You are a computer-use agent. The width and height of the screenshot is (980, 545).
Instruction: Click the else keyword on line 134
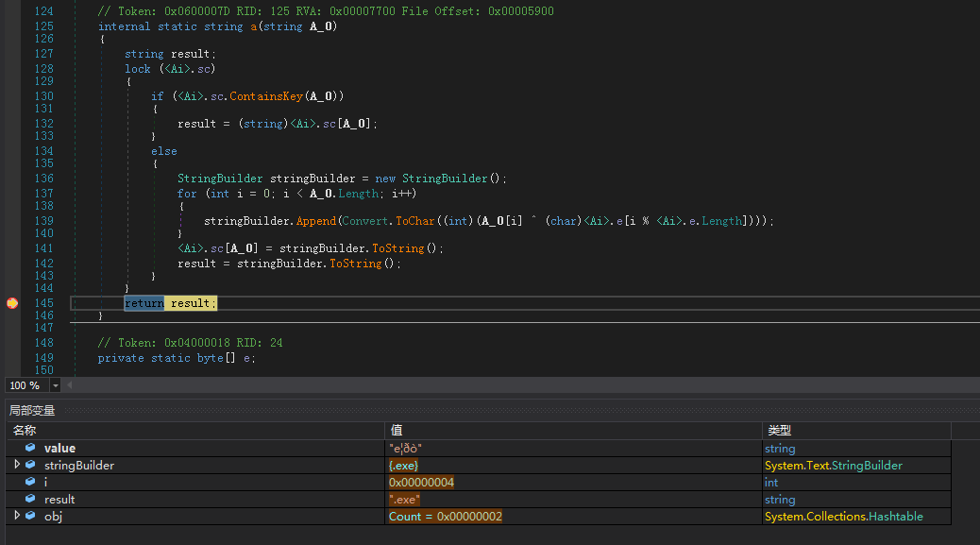tap(163, 151)
